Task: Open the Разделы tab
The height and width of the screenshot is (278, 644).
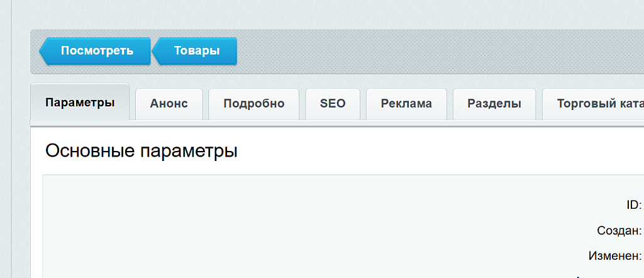Action: [x=494, y=104]
